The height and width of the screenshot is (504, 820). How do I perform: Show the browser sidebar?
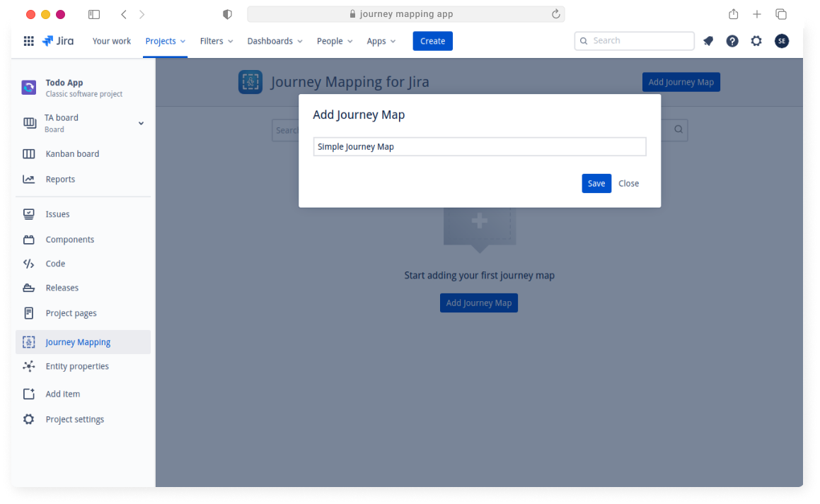pos(94,14)
